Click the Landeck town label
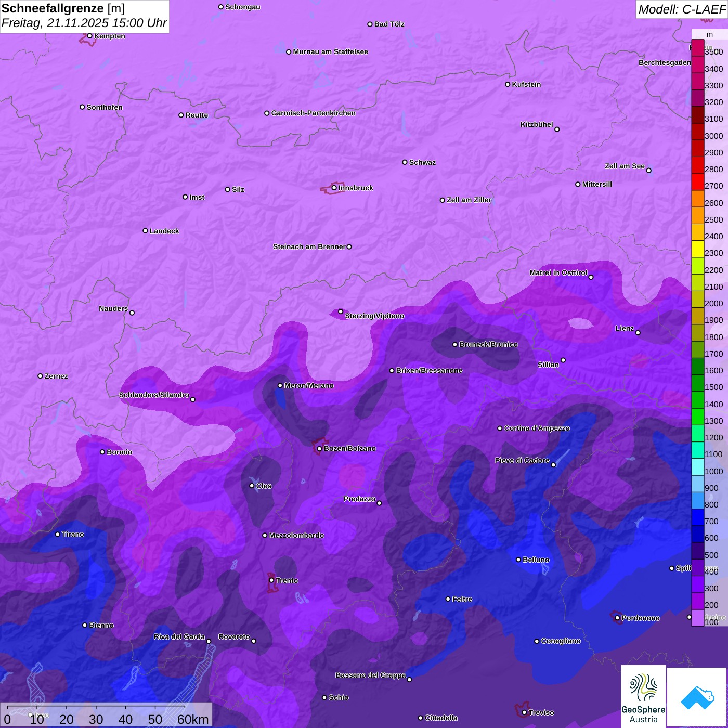The height and width of the screenshot is (728, 728). tap(164, 231)
